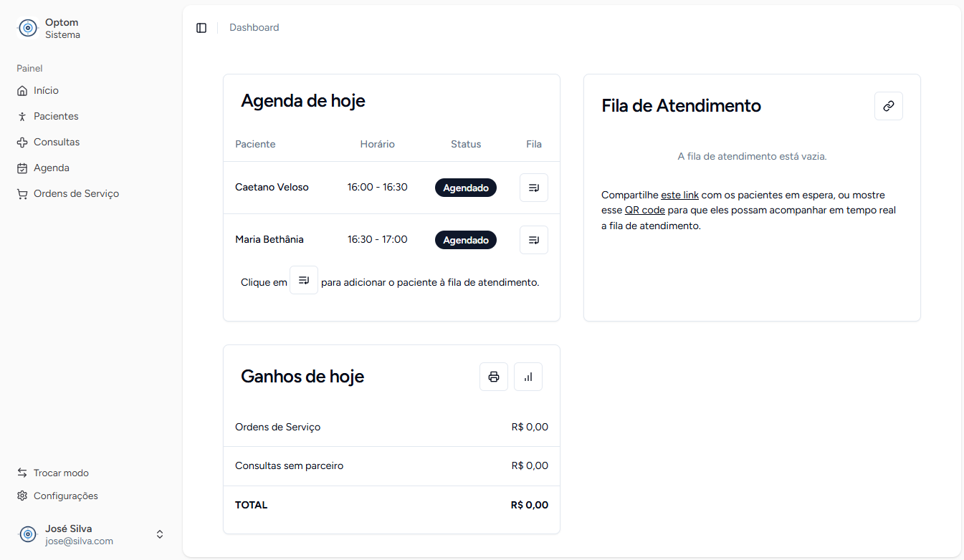Select Trocar modo in sidebar

(91, 473)
